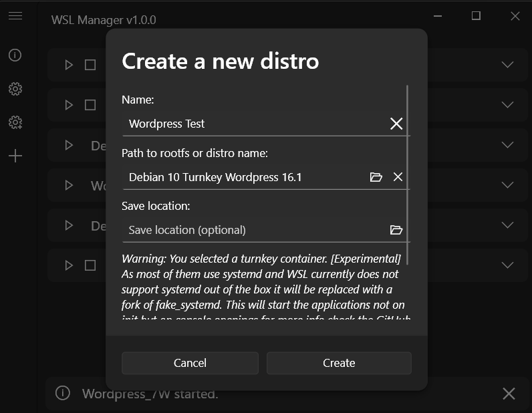The image size is (532, 413).
Task: Click the Create button
Action: click(x=339, y=363)
